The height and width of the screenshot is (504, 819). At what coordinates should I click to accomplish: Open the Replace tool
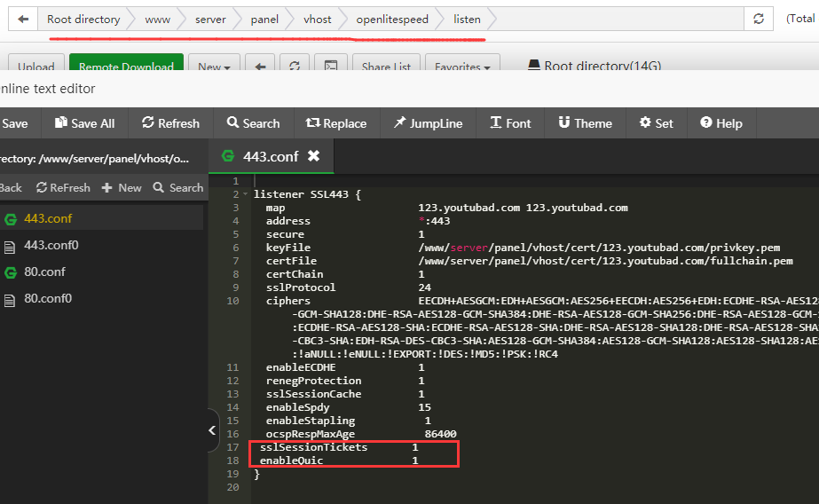coord(335,123)
